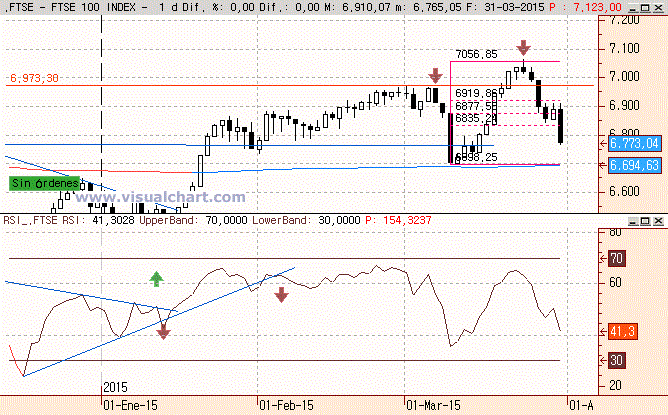Close the FTSE 100 price chart pane
This screenshot has height=415, width=668.
[658, 8]
